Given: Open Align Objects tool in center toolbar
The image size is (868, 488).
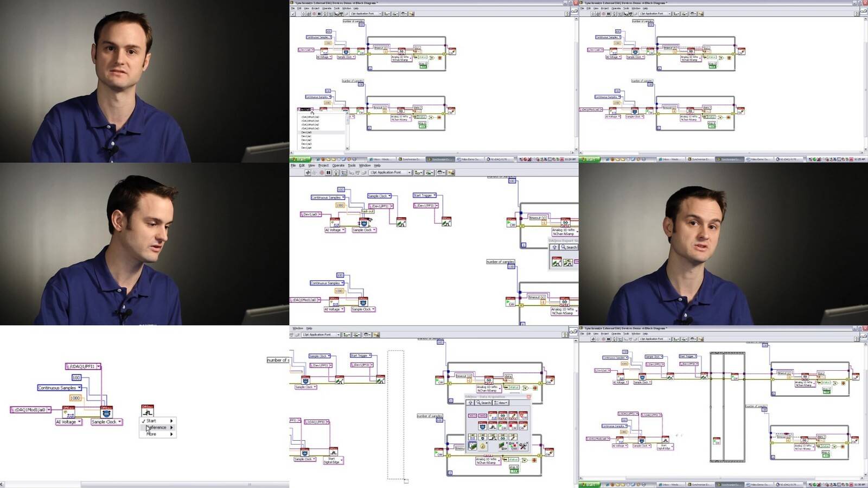Looking at the screenshot, I should point(418,173).
